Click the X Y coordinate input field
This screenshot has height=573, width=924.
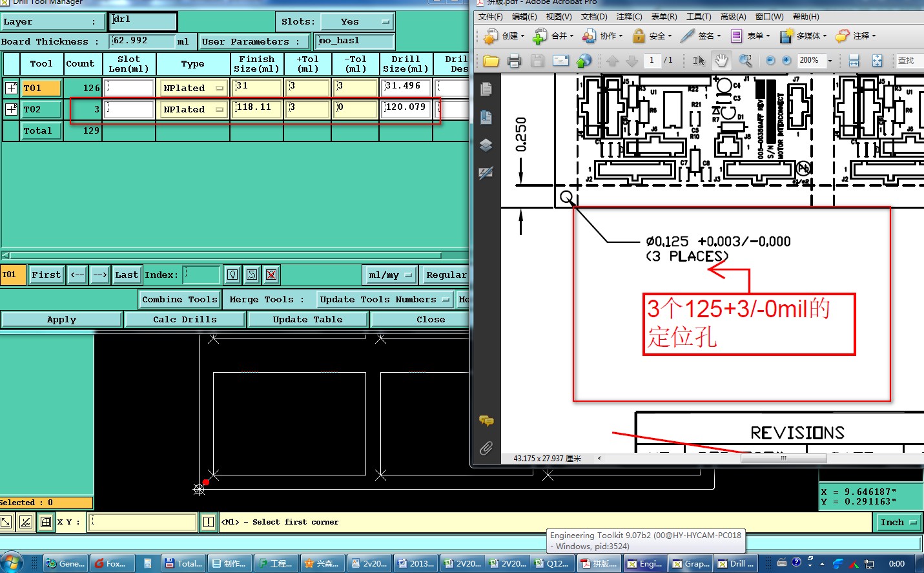point(143,522)
